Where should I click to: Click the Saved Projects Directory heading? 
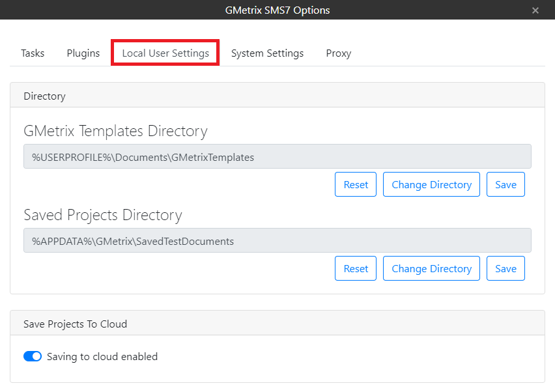point(103,216)
